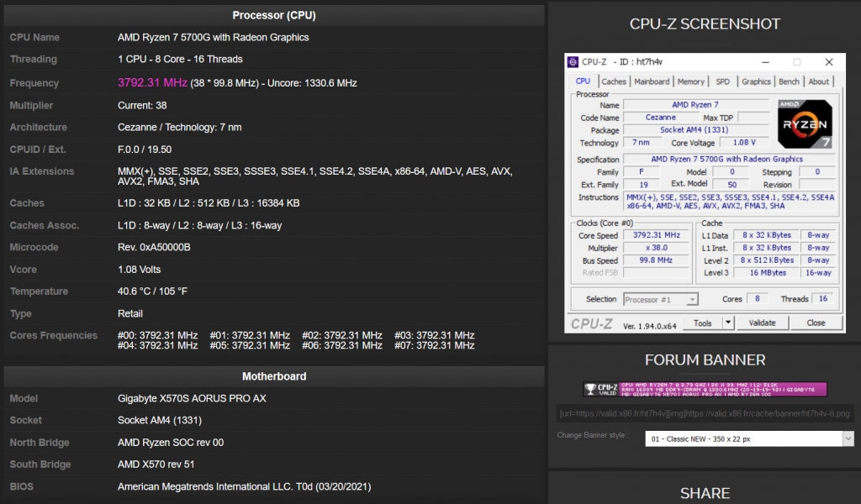The height and width of the screenshot is (504, 861).
Task: Click the AMD Ryzen 7 logo badge
Action: (x=805, y=124)
